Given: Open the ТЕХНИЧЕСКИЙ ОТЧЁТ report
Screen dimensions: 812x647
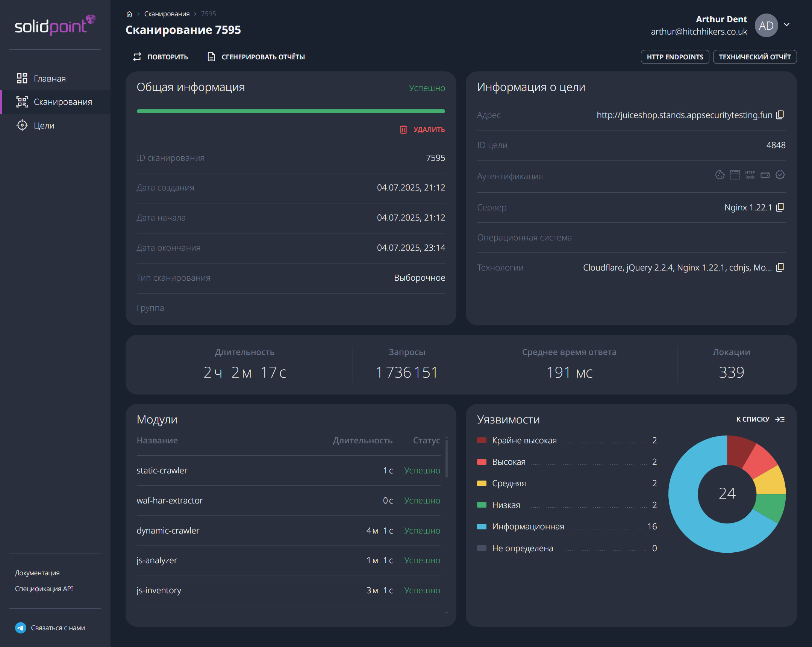Looking at the screenshot, I should 754,57.
